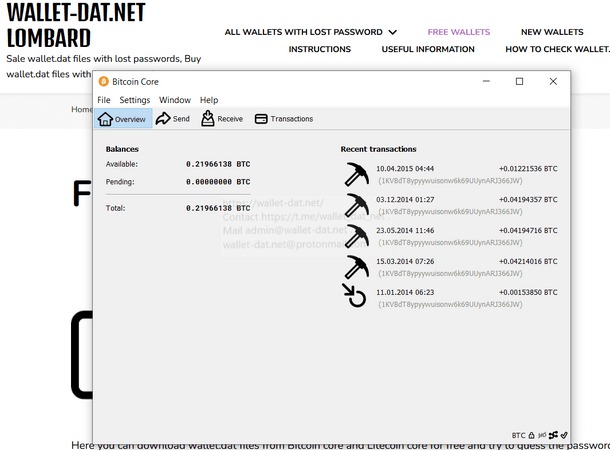
Task: Expand the All Wallets With Lost Password menu
Action: coord(310,32)
